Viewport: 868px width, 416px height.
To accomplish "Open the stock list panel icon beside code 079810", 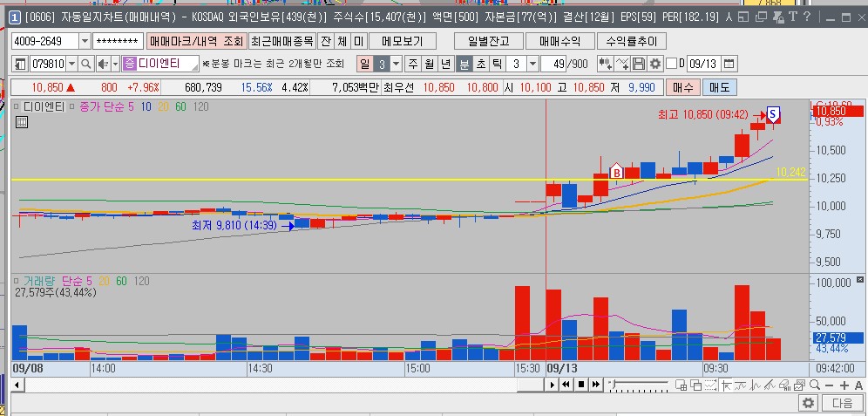I will (x=21, y=64).
